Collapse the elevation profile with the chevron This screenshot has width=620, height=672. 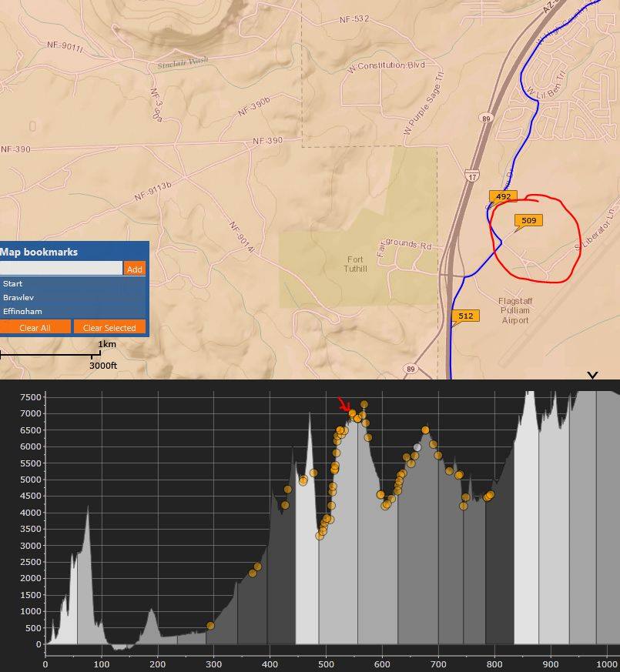592,376
